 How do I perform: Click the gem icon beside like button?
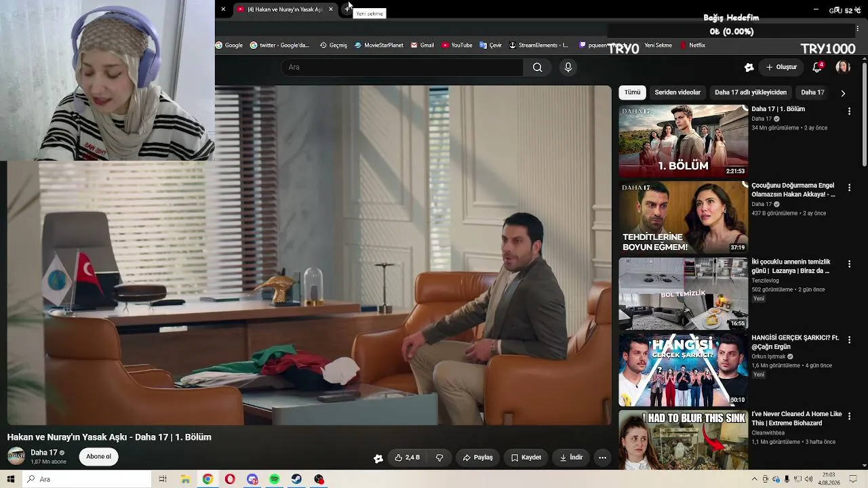378,458
